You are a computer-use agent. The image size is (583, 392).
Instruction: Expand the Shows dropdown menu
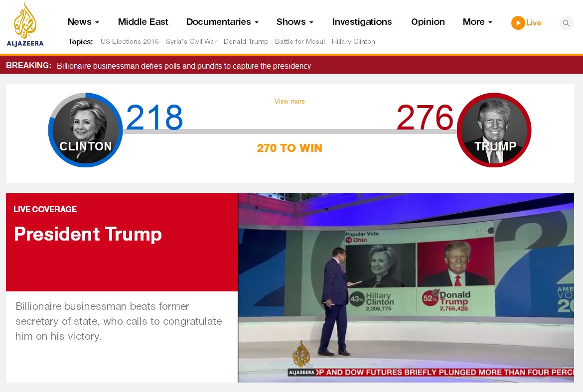click(295, 22)
